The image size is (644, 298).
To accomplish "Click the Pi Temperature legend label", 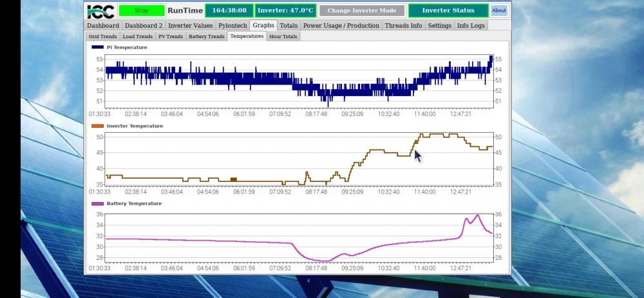I will [x=127, y=47].
